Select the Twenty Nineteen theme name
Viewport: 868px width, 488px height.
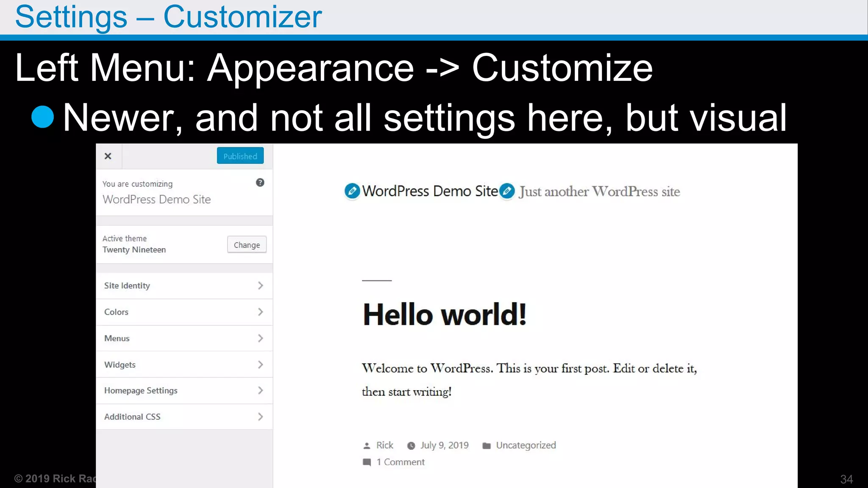coord(134,250)
